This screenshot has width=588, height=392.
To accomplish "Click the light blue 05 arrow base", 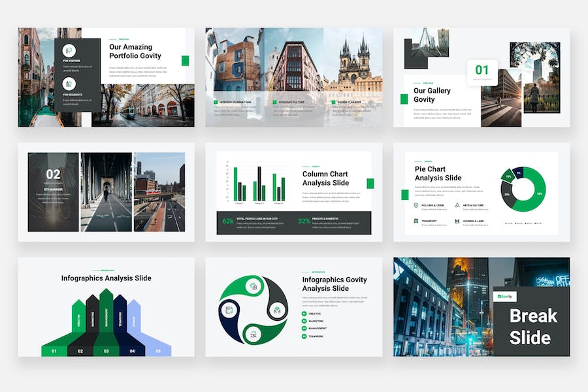I will (158, 351).
